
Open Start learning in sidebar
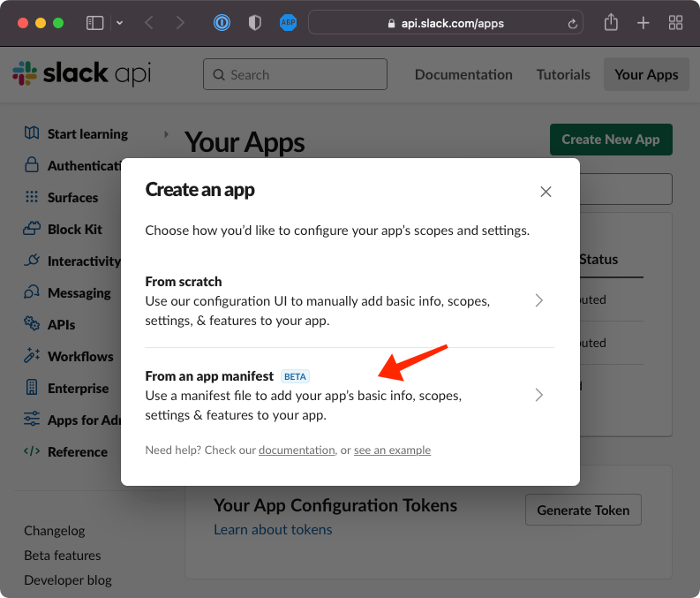(87, 134)
